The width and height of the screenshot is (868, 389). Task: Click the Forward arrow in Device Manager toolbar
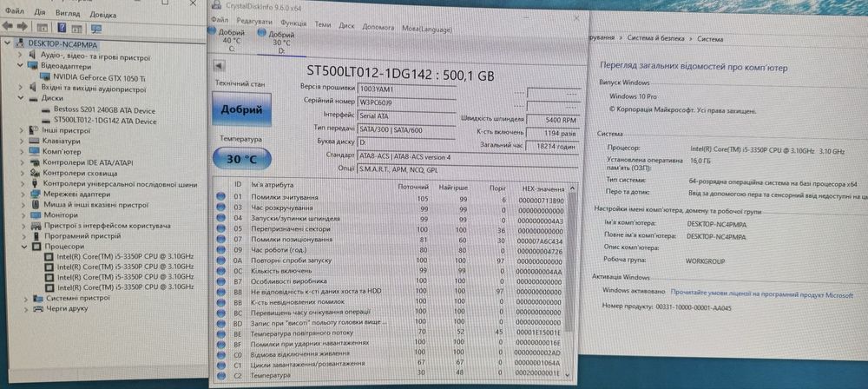(23, 26)
